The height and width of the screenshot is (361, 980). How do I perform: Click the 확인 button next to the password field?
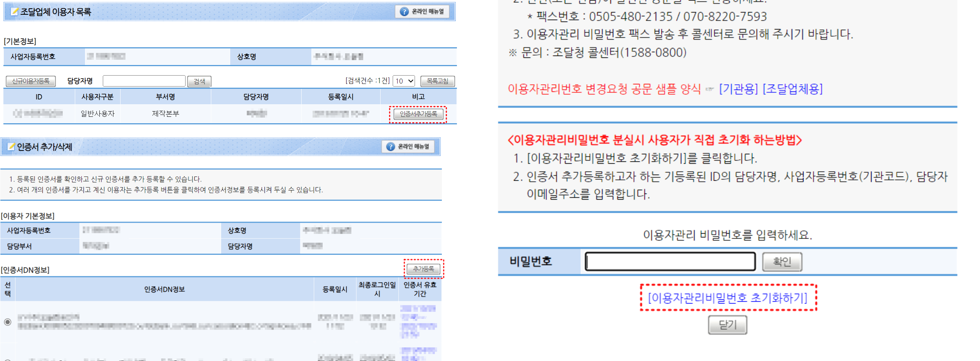(x=782, y=261)
